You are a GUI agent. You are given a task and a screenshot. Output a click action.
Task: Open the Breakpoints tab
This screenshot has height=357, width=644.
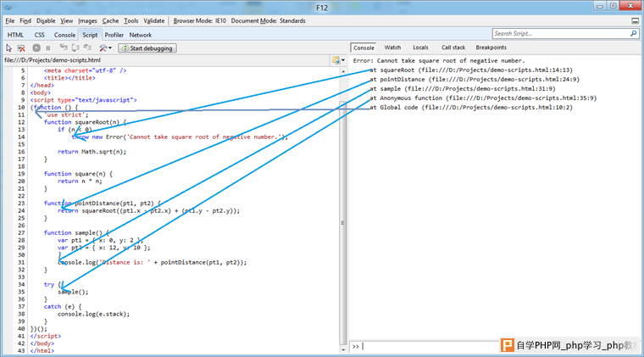(491, 47)
